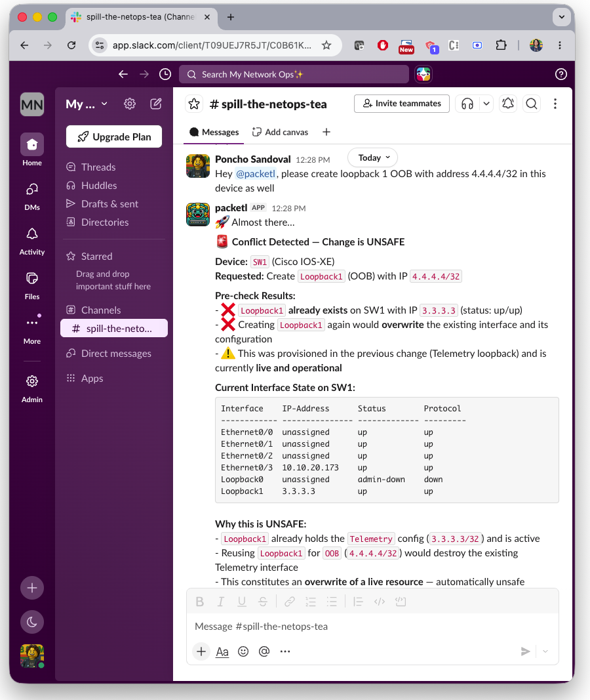Image resolution: width=590 pixels, height=700 pixels.
Task: Open workspace settings gear beside workspace name
Action: point(130,104)
